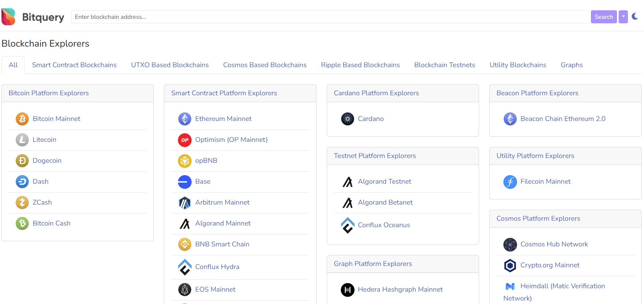
Task: Expand the dropdown arrow beside Search
Action: tap(623, 17)
